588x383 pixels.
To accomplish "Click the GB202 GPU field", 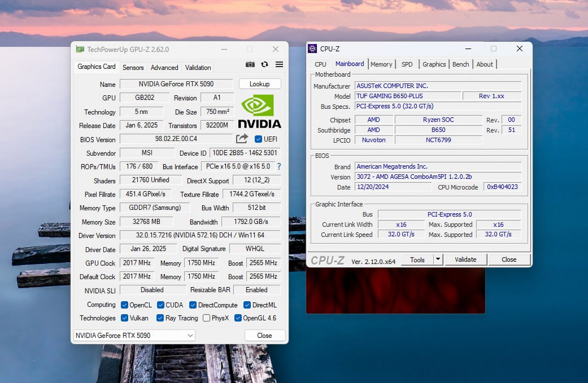I will point(145,98).
